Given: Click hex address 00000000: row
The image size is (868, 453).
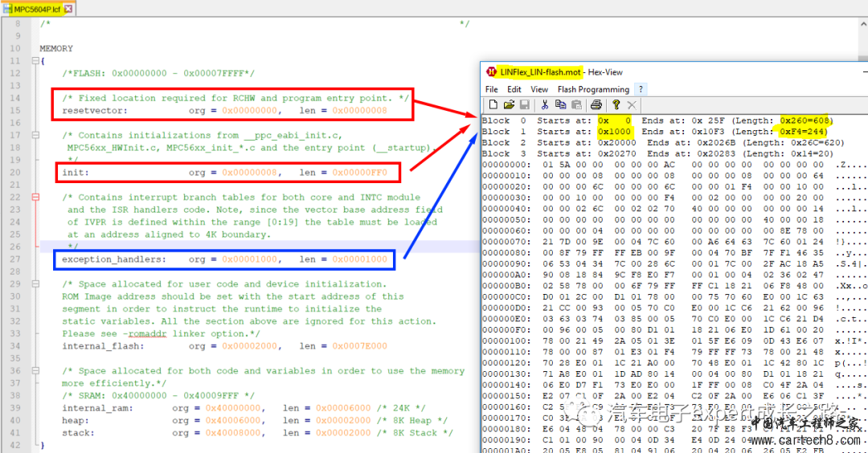Looking at the screenshot, I should click(506, 165).
